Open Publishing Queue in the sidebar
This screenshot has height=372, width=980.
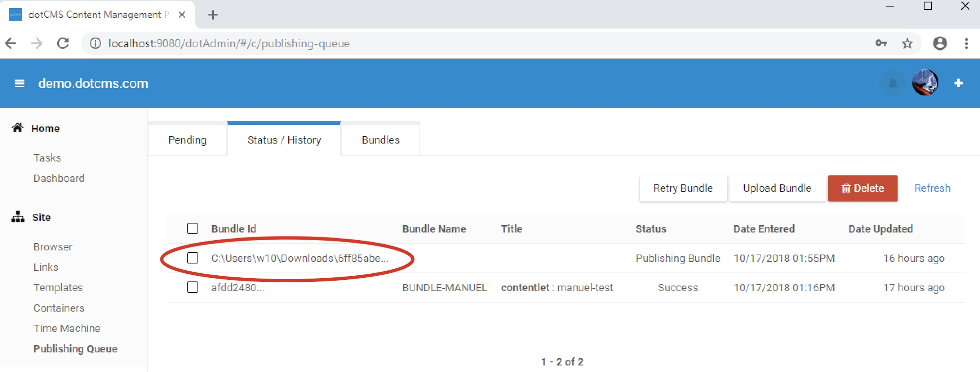75,348
